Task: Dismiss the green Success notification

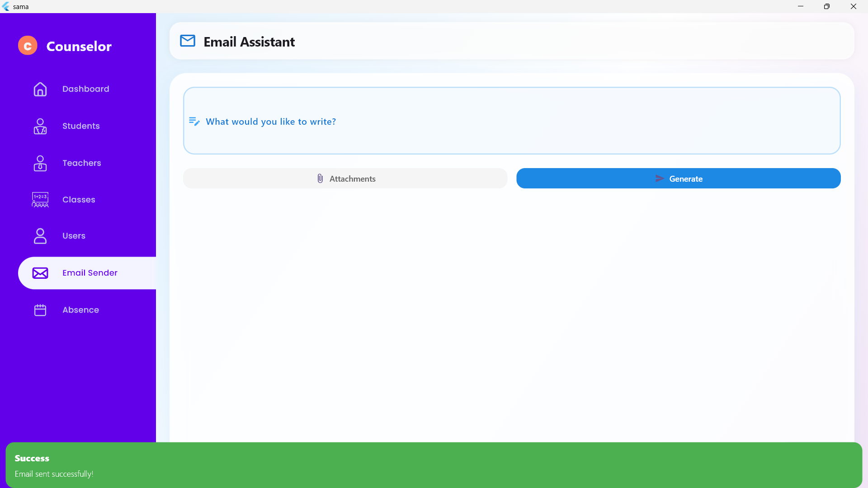Action: [433, 465]
